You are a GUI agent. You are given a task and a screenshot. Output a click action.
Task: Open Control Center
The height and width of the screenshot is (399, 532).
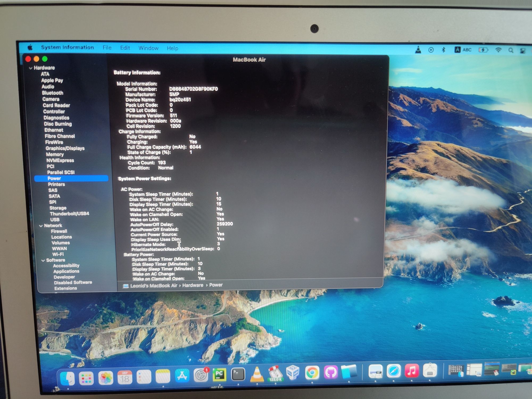522,51
